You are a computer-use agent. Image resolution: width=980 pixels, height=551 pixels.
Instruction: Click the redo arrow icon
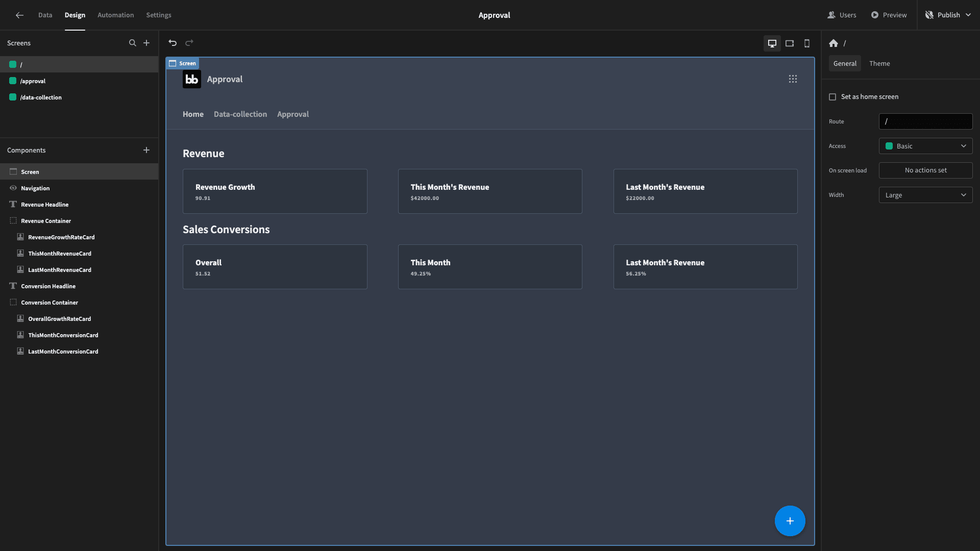(189, 43)
